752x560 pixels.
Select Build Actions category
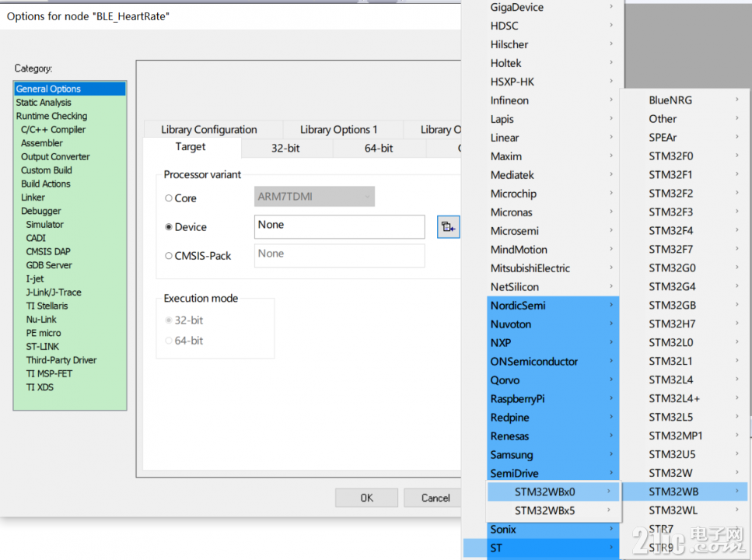pos(70,184)
